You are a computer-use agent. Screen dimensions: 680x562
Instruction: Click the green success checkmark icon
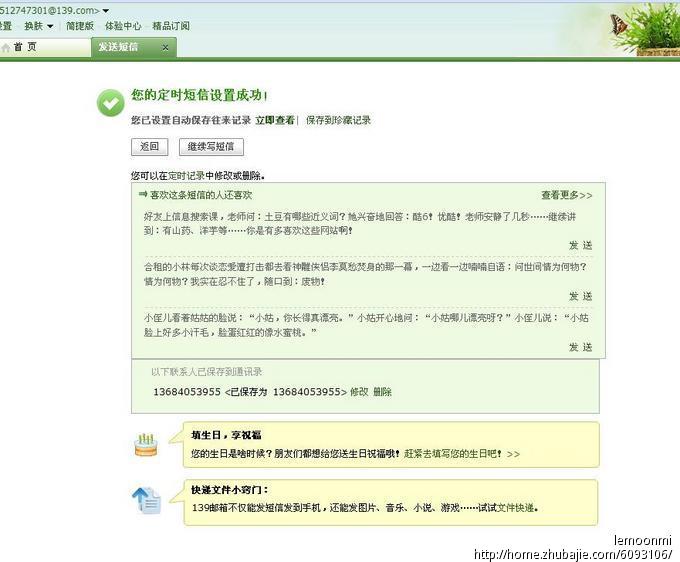pos(111,103)
